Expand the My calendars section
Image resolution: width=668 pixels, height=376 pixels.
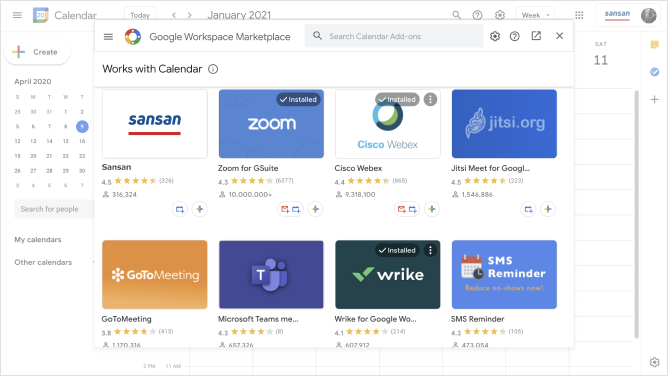point(38,240)
